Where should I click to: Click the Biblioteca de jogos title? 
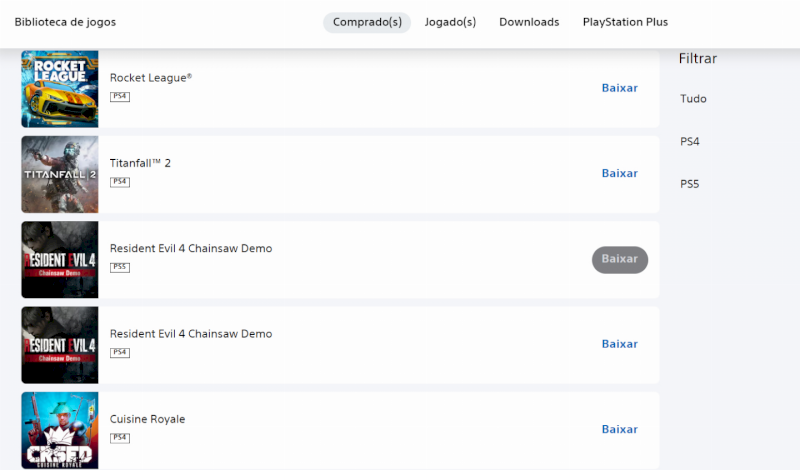pyautogui.click(x=65, y=22)
